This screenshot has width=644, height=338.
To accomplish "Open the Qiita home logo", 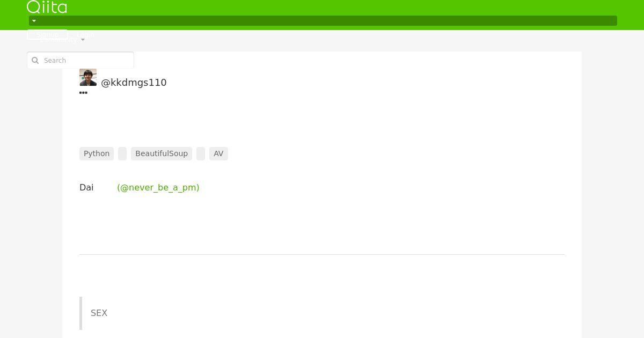I will pyautogui.click(x=47, y=7).
